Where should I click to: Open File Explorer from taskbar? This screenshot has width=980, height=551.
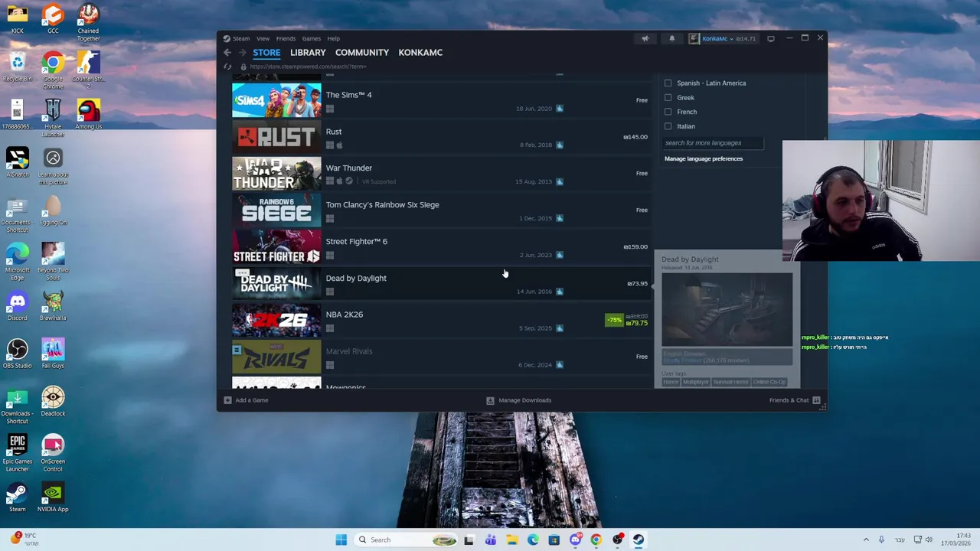pos(511,540)
